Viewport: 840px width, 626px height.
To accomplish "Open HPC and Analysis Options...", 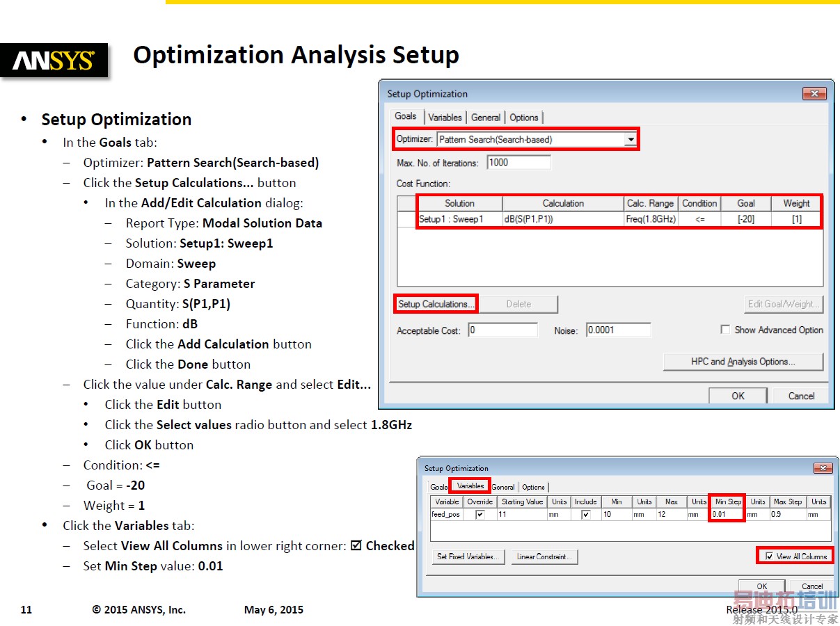I will pos(743,362).
